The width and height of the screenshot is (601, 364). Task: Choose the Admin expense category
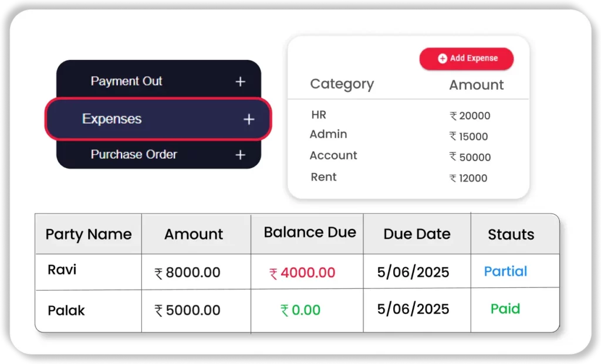point(328,134)
